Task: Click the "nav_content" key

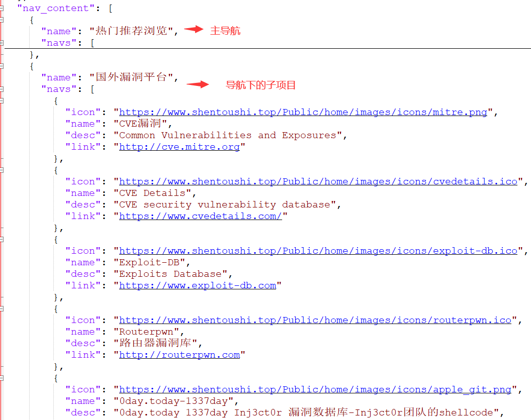Action: click(56, 8)
